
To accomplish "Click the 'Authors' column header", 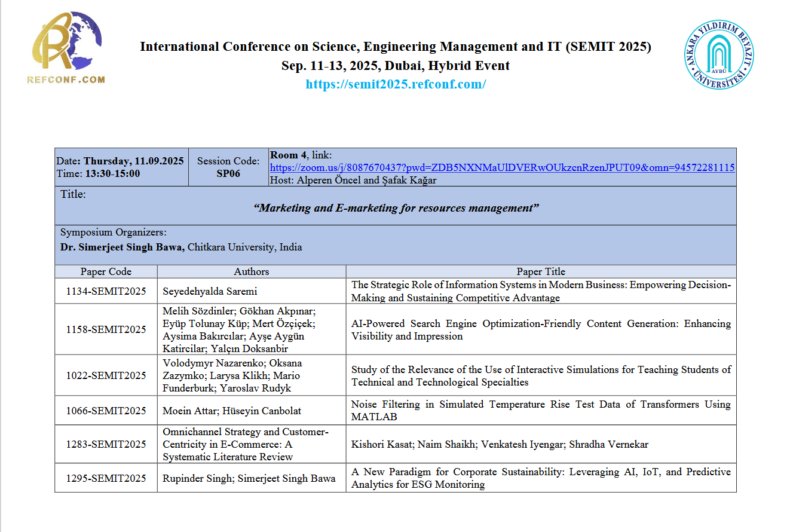I will [252, 271].
